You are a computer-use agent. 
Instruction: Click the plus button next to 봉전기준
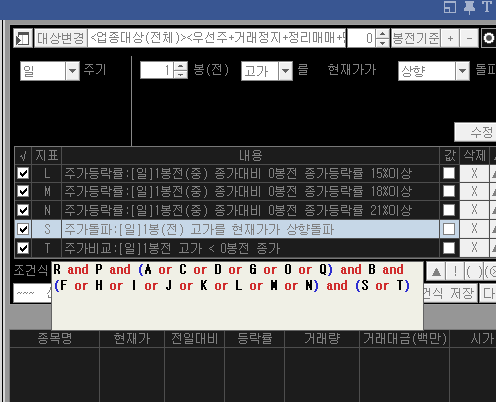tap(450, 38)
